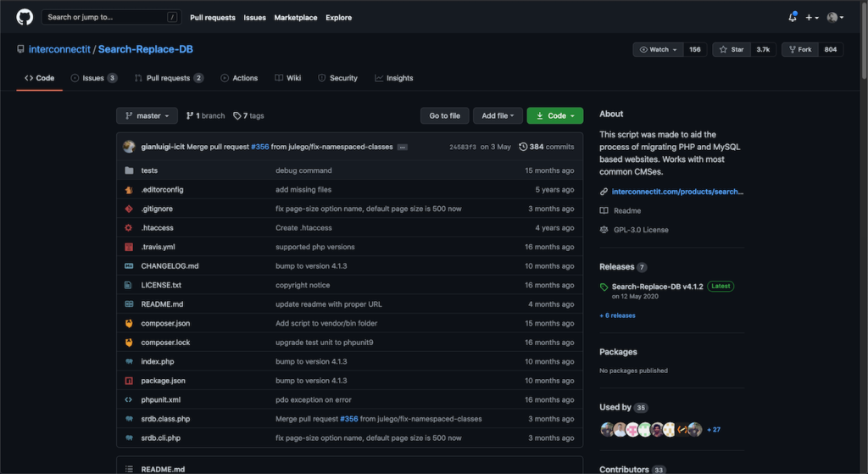Click the phpunit.xml code icon
Screen dimensions: 868x474
coord(129,399)
